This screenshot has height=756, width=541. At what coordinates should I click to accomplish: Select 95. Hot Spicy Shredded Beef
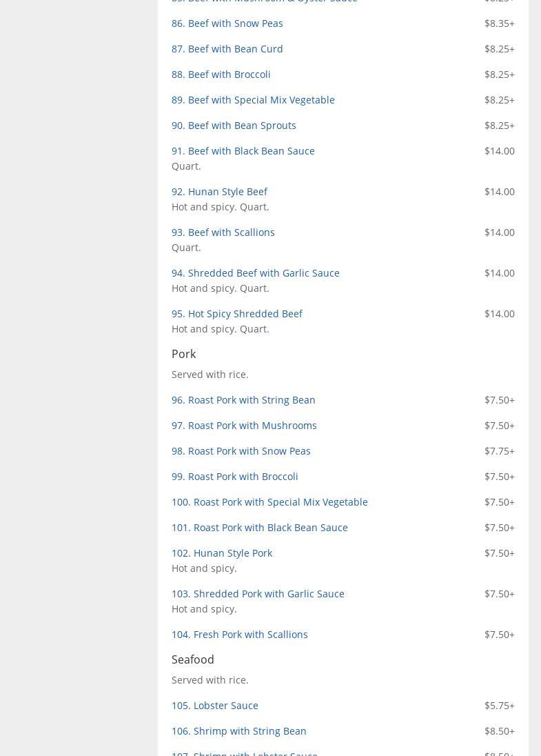pos(236,314)
